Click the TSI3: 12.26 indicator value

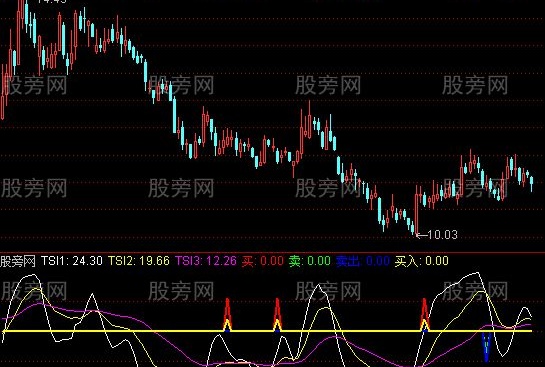pyautogui.click(x=206, y=261)
